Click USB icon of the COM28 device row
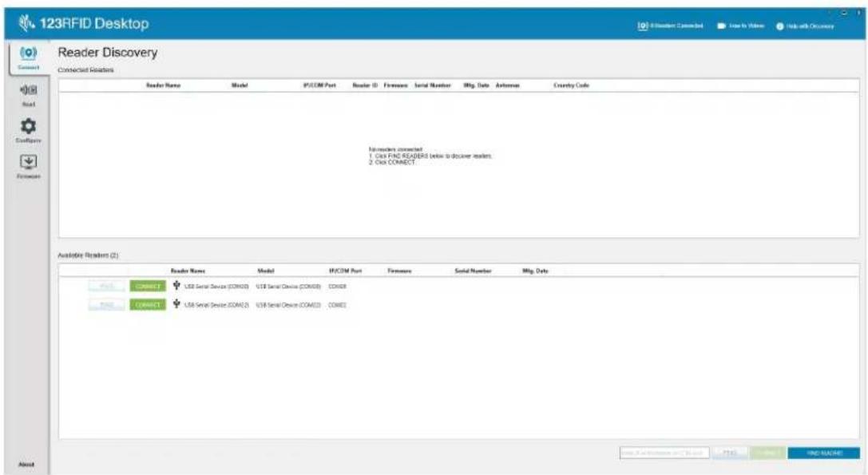The width and height of the screenshot is (868, 475). coord(176,286)
